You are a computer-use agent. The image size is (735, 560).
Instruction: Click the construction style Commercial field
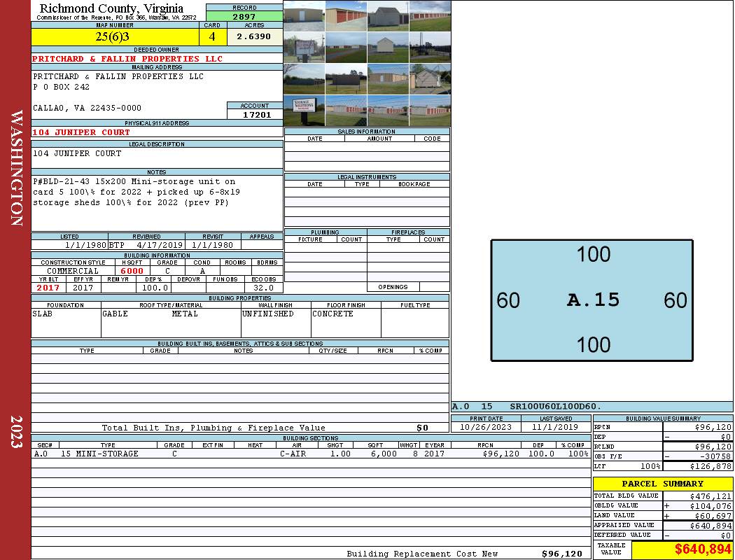click(73, 271)
